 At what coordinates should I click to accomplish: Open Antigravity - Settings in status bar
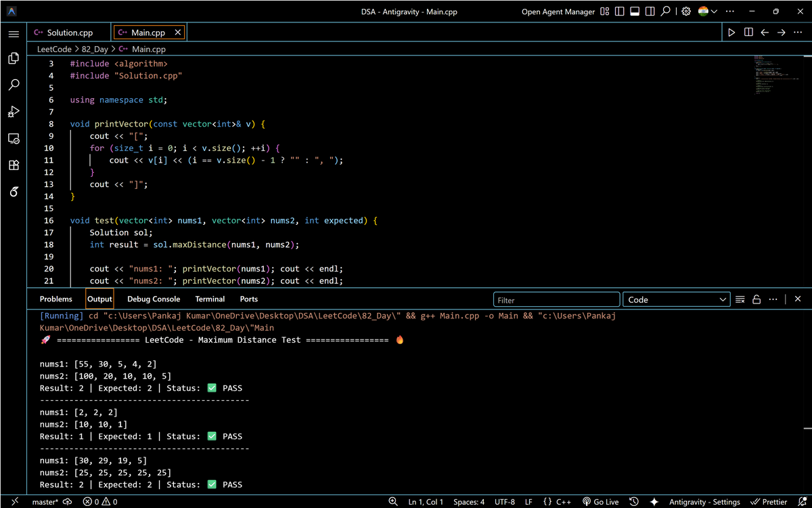coord(704,502)
